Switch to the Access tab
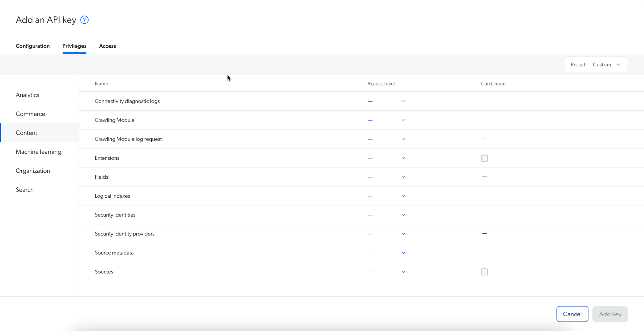The image size is (644, 331). (107, 46)
